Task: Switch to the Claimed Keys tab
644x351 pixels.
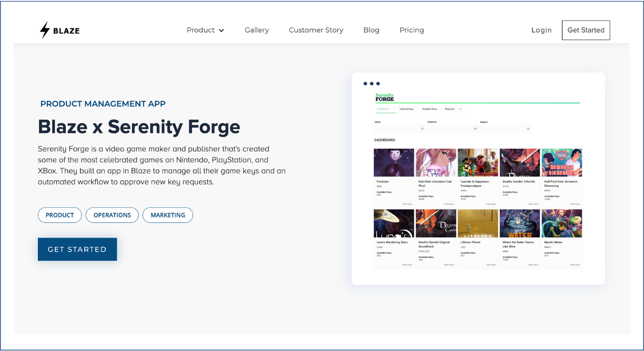Action: pyautogui.click(x=406, y=109)
